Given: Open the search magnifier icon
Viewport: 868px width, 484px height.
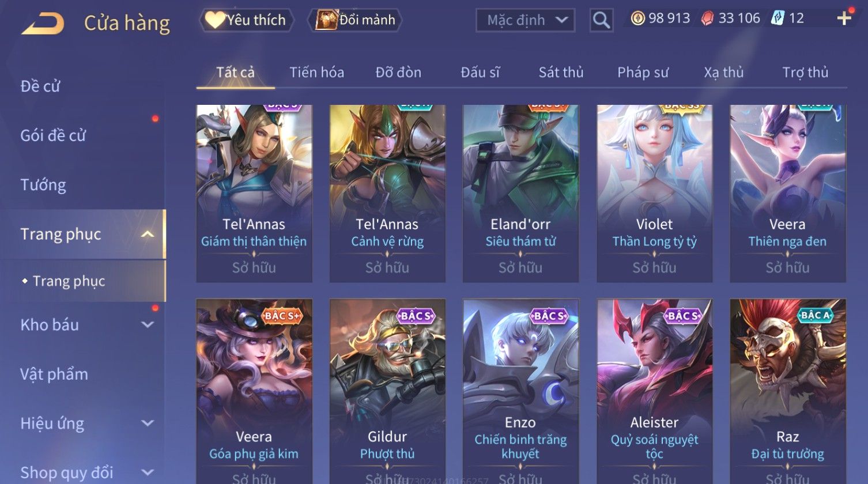Looking at the screenshot, I should pyautogui.click(x=601, y=20).
